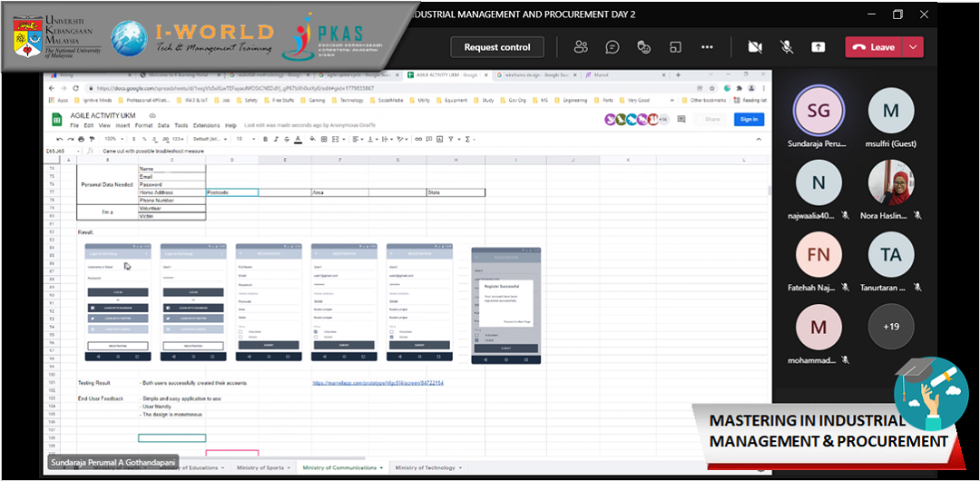The height and width of the screenshot is (481, 980).
Task: Switch to Ministry of Technology sheet tab
Action: tap(425, 468)
